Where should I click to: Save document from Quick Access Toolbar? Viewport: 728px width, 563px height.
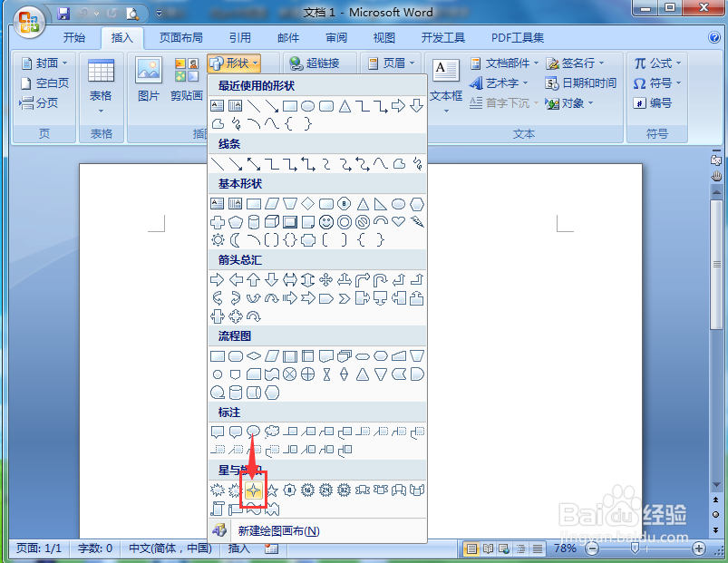[x=63, y=14]
